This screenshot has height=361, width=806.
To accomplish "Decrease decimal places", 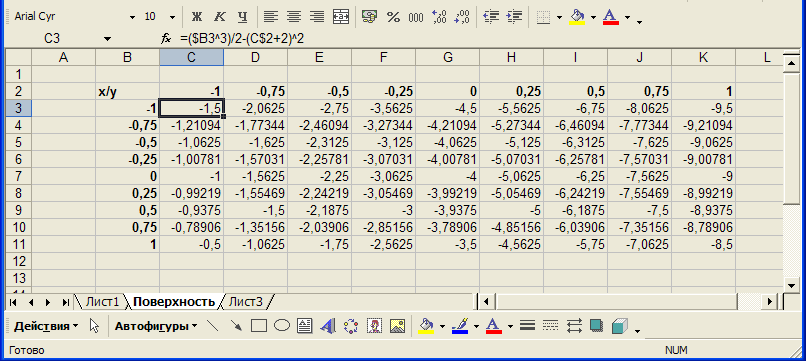I will (462, 17).
